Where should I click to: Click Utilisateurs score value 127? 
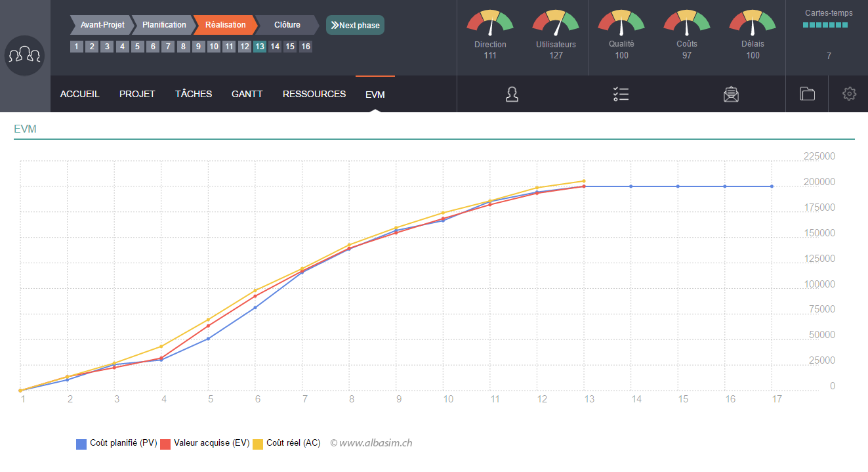(x=556, y=55)
